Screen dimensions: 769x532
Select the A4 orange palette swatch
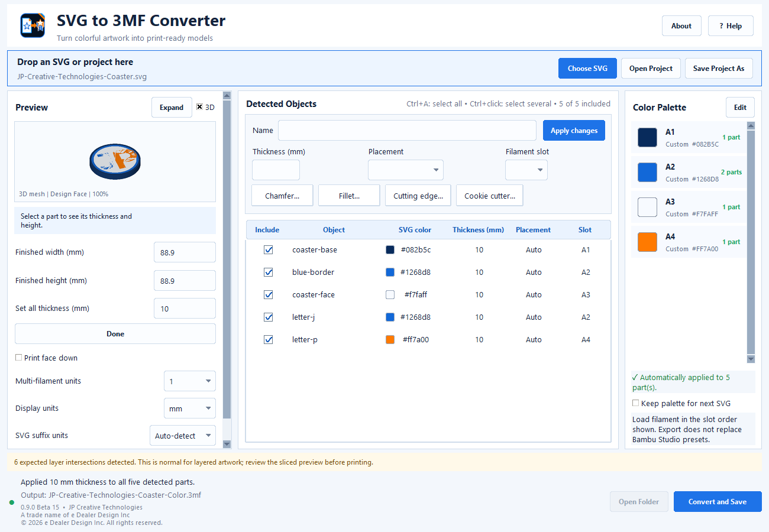pyautogui.click(x=647, y=242)
